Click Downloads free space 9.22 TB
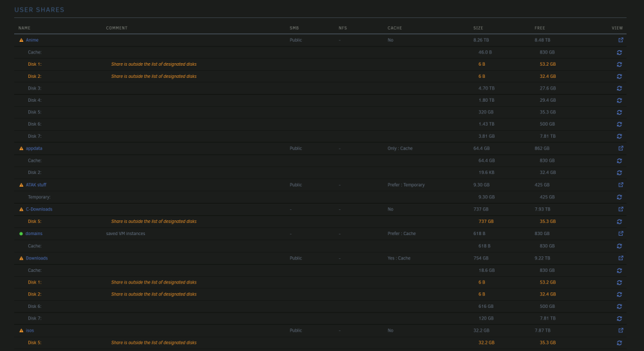Viewport: 644px width, 351px height. (542, 258)
